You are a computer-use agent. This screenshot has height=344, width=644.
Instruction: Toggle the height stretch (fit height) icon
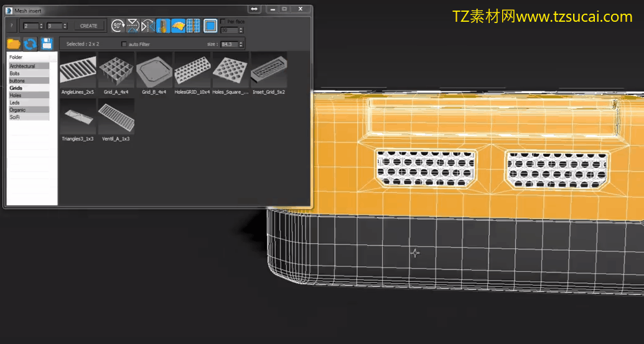(x=163, y=26)
